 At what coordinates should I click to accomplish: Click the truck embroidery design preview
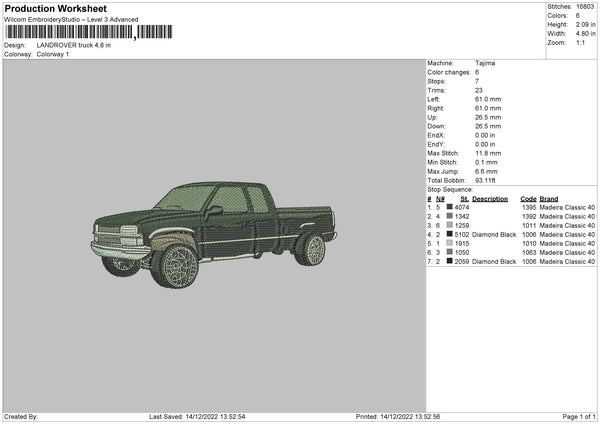pos(214,235)
